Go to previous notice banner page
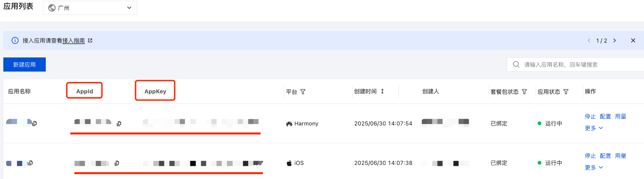This screenshot has height=179, width=644. pyautogui.click(x=589, y=40)
